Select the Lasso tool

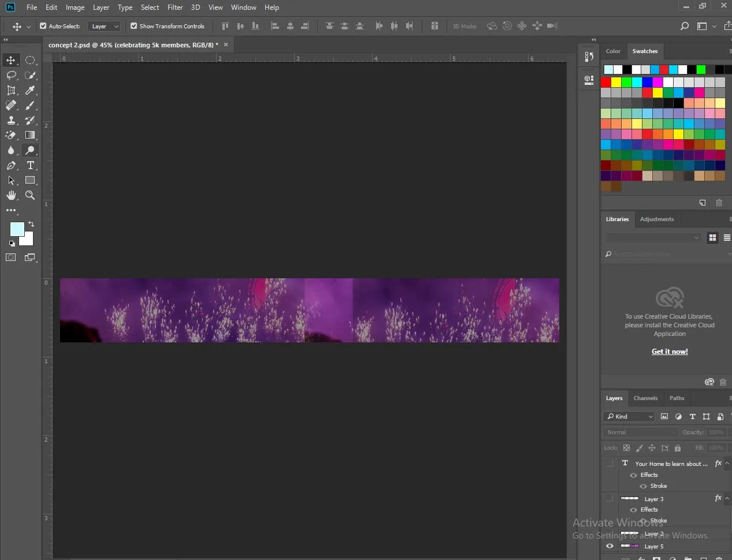tap(11, 75)
